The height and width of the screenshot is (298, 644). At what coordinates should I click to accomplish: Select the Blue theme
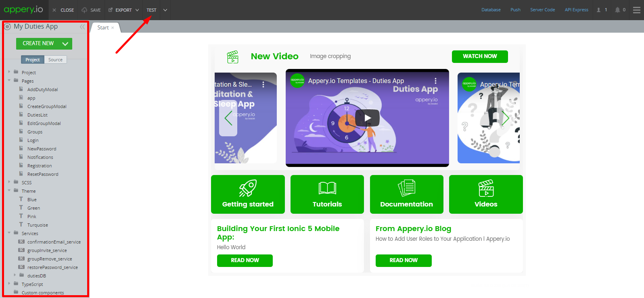point(32,200)
